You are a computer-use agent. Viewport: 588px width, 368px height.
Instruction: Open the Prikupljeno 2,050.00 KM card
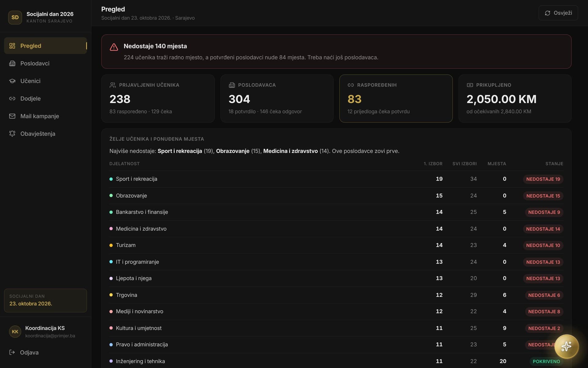(x=515, y=98)
